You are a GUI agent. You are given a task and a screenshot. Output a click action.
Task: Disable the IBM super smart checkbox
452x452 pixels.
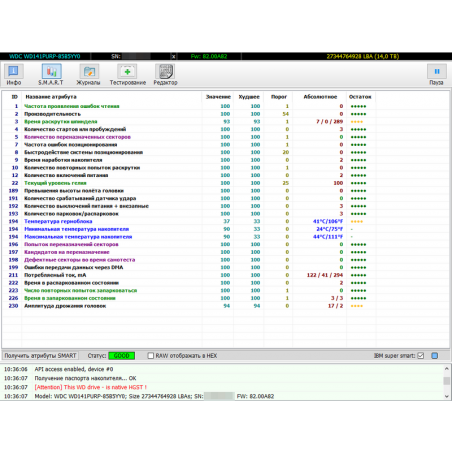(421, 356)
